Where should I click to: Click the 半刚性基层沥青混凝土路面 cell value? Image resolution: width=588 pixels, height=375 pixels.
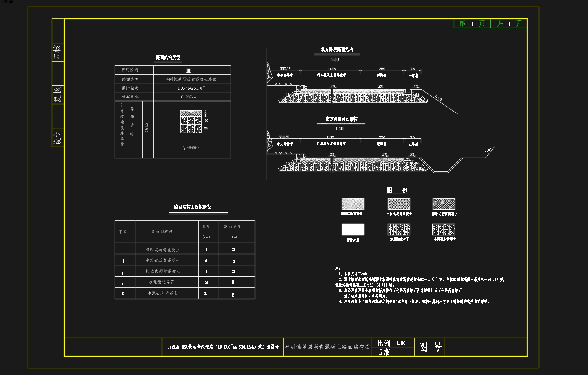click(191, 80)
